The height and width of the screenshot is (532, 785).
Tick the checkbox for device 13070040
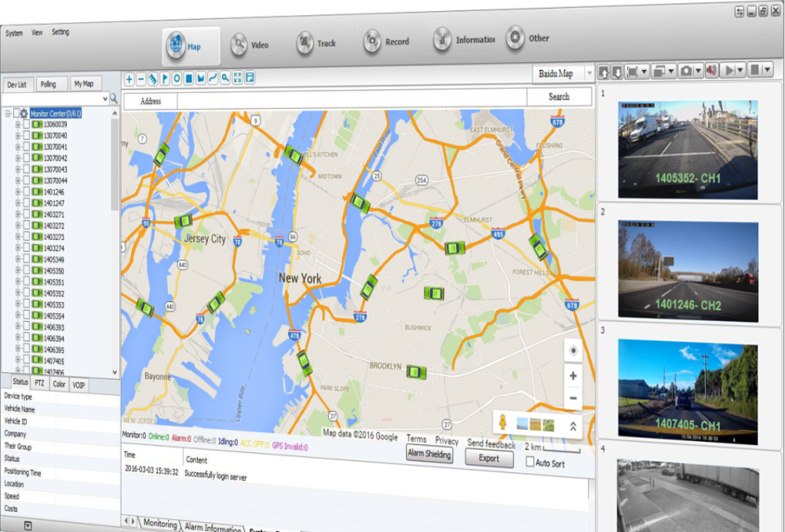27,136
